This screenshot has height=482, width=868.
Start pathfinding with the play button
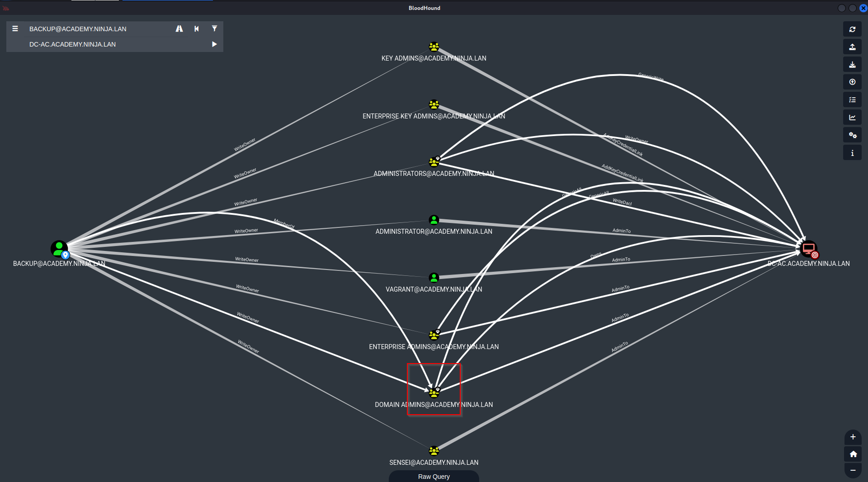[x=214, y=44]
